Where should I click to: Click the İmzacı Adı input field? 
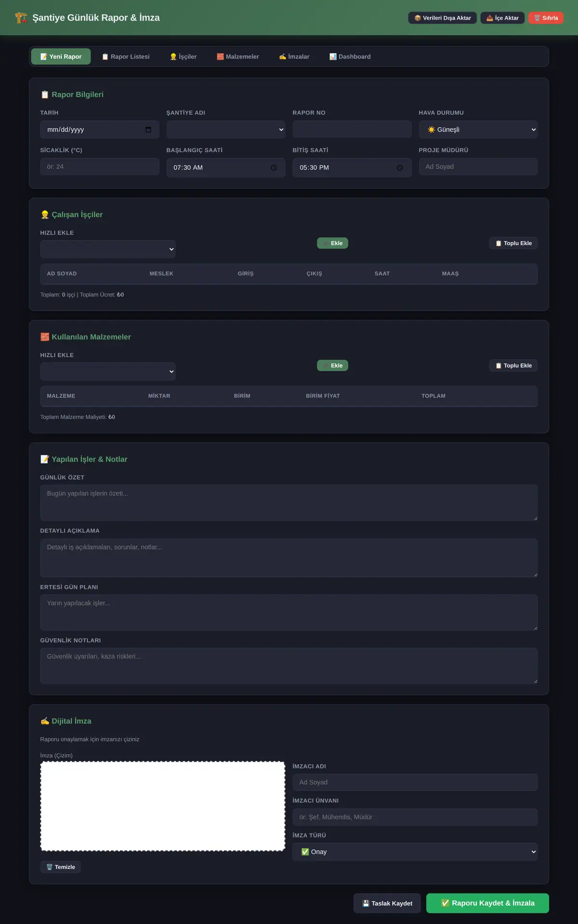(415, 782)
